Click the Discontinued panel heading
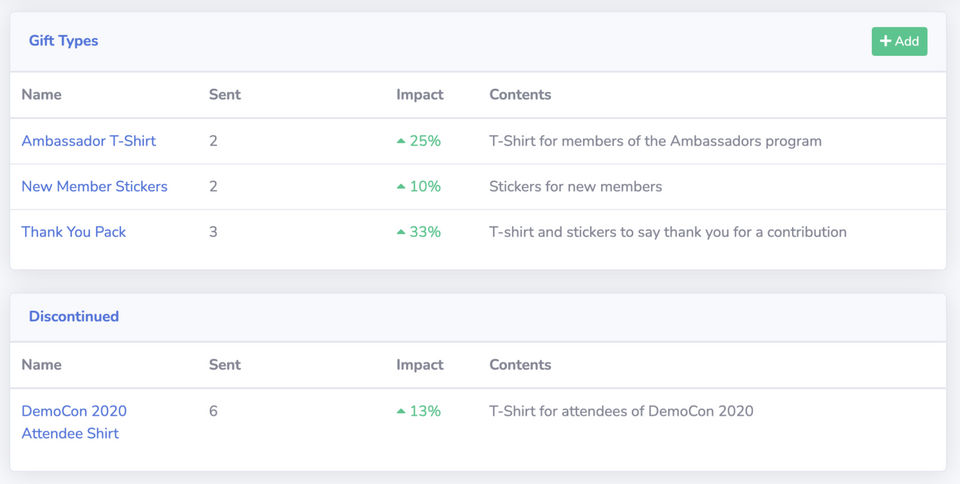960x484 pixels. pos(74,316)
